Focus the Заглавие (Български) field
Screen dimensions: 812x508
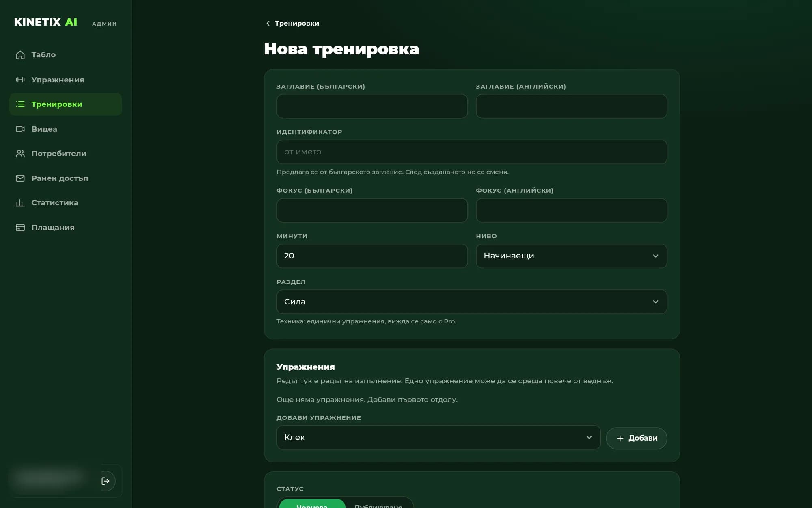[372, 106]
